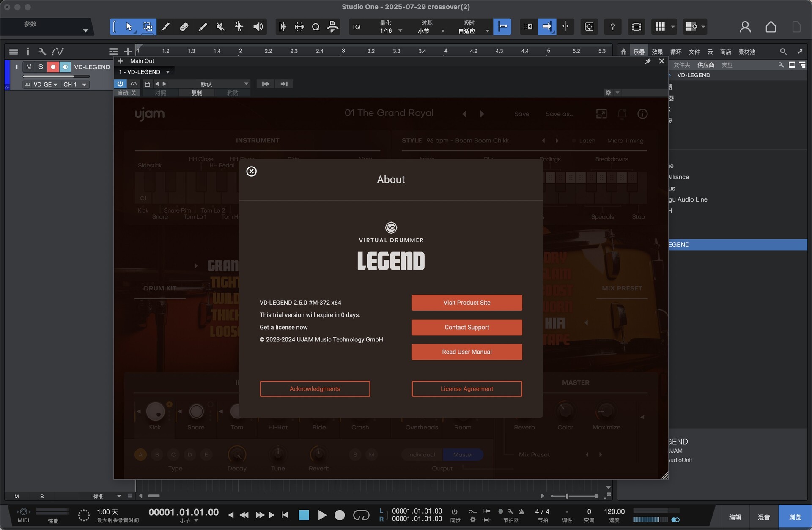Select the Bend tool
This screenshot has width=812, height=530.
pyautogui.click(x=239, y=27)
